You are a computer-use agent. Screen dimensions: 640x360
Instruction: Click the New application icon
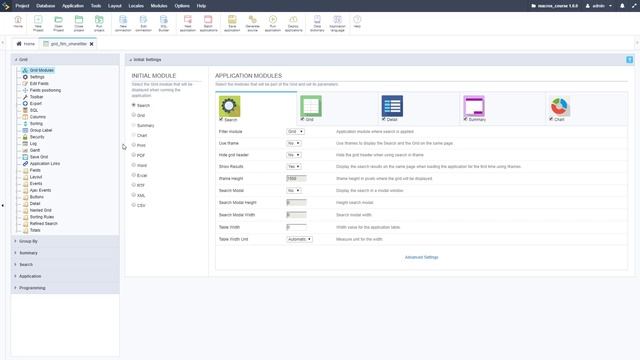pos(188,23)
